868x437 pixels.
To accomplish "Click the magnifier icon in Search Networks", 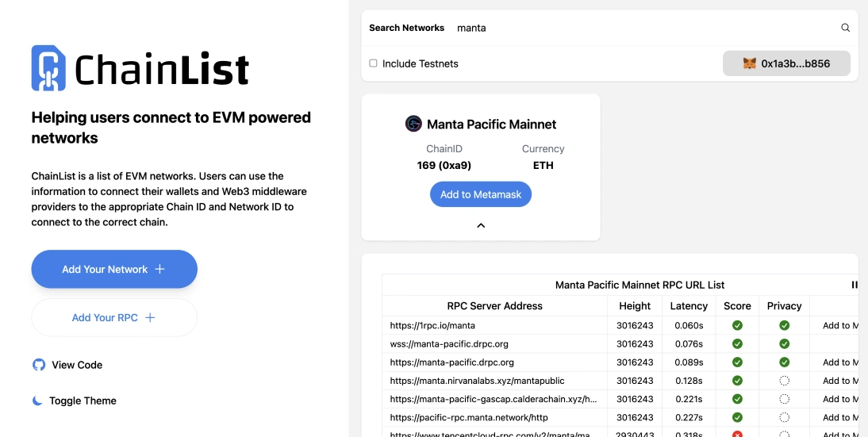I will pos(845,28).
